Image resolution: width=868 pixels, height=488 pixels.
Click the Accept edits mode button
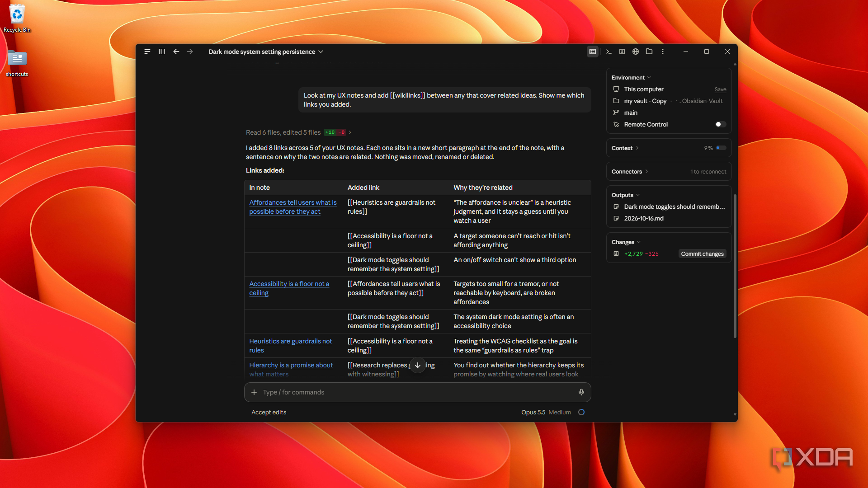click(269, 412)
